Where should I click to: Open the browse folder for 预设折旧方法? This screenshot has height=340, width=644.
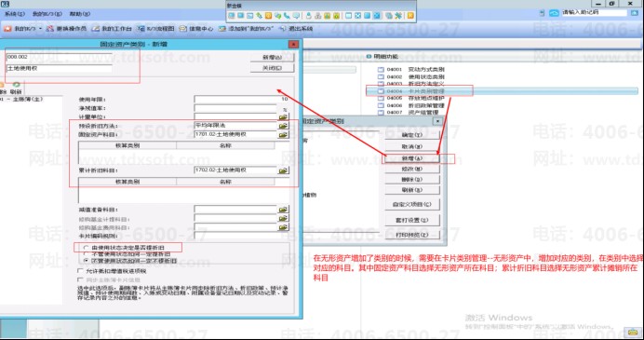pos(284,126)
